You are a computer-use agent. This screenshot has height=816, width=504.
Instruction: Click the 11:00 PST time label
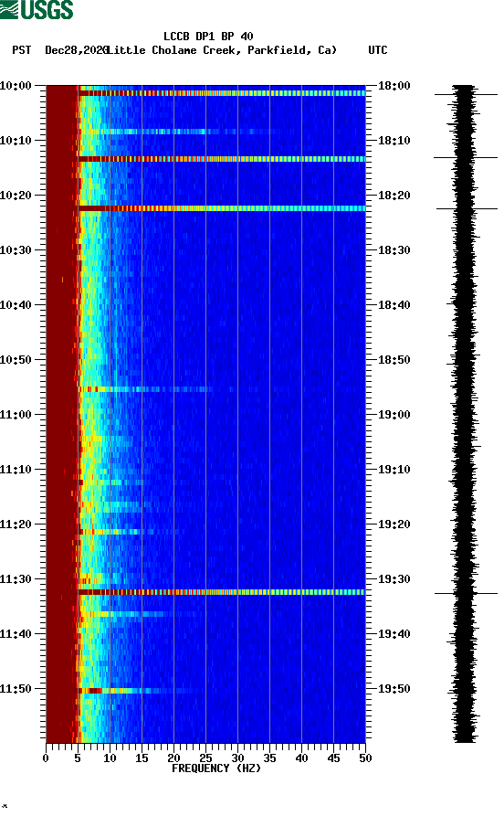click(x=16, y=415)
